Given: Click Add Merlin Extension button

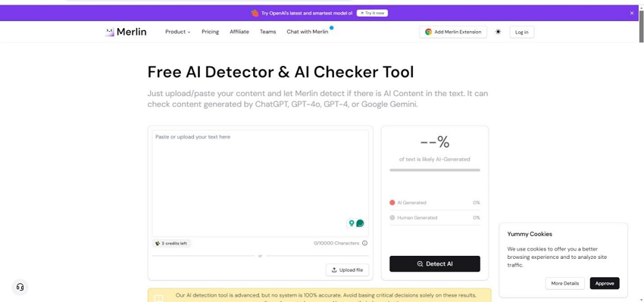Looking at the screenshot, I should click(453, 32).
